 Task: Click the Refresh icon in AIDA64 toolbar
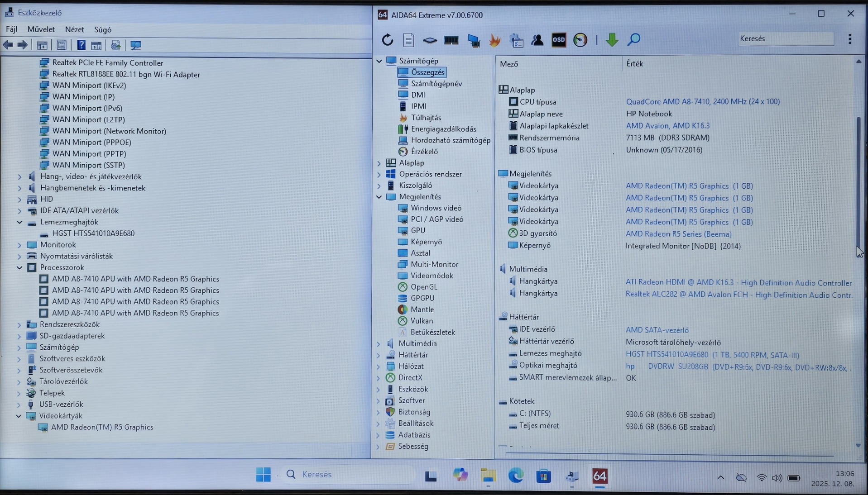coord(387,40)
